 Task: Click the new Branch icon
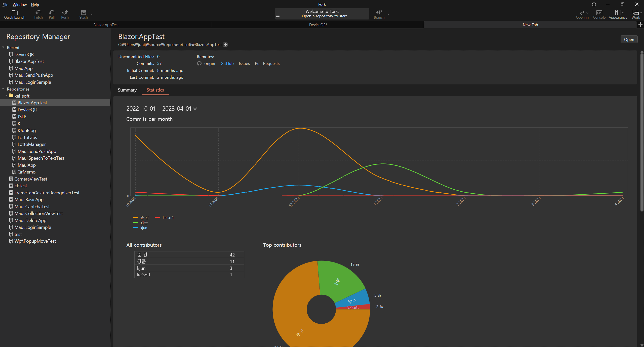[x=379, y=13]
